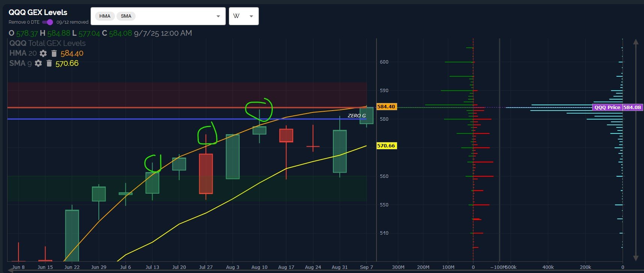This screenshot has height=273, width=644.
Task: Click the 600 price axis label
Action: coord(384,62)
